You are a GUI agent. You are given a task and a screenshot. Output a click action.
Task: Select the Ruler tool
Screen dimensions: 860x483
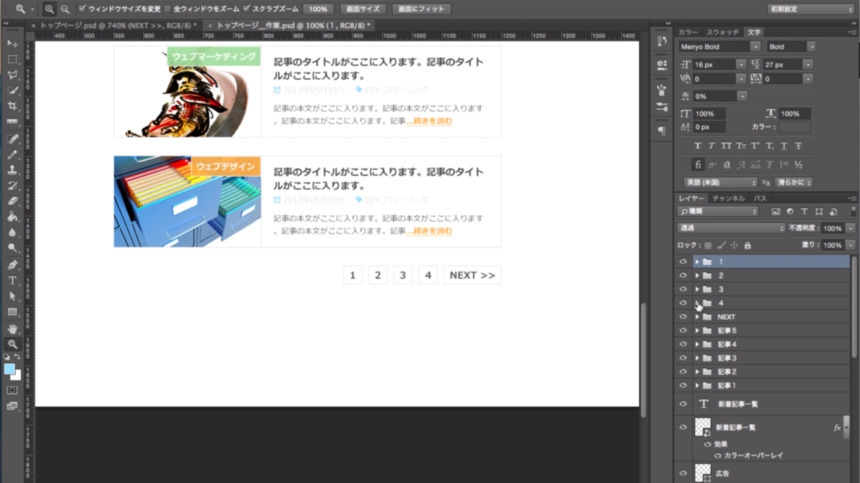click(x=12, y=122)
